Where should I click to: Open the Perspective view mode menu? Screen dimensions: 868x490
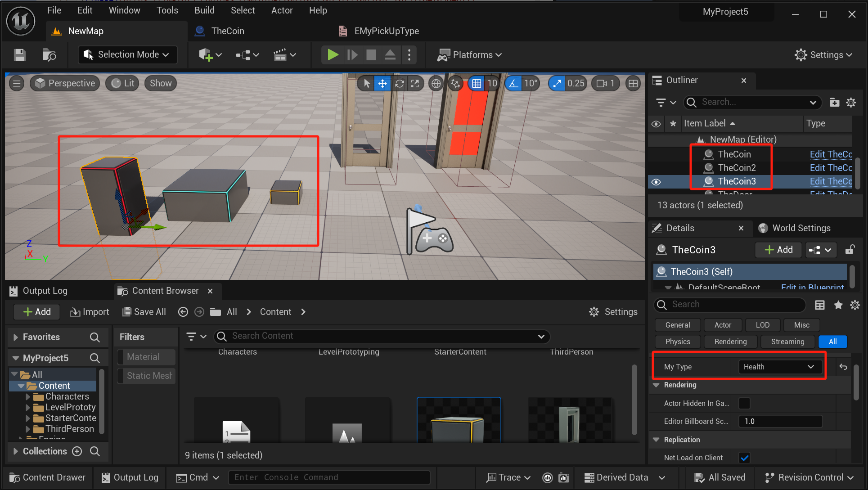point(65,83)
